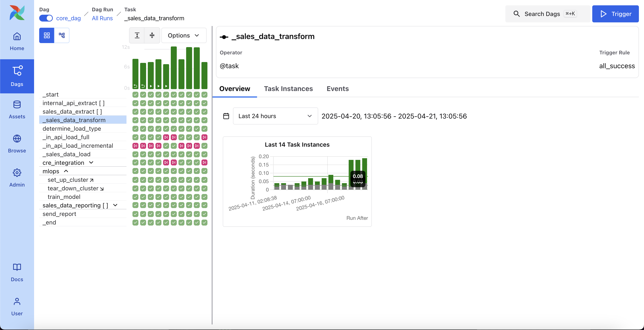Click the expand all task groups icon

[x=137, y=35]
